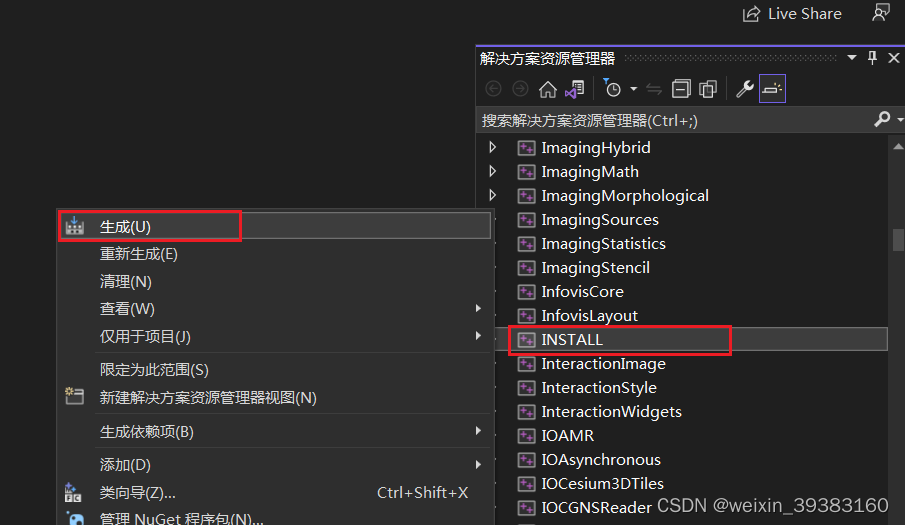
Task: Expand the ImagingMath project node
Action: point(492,171)
